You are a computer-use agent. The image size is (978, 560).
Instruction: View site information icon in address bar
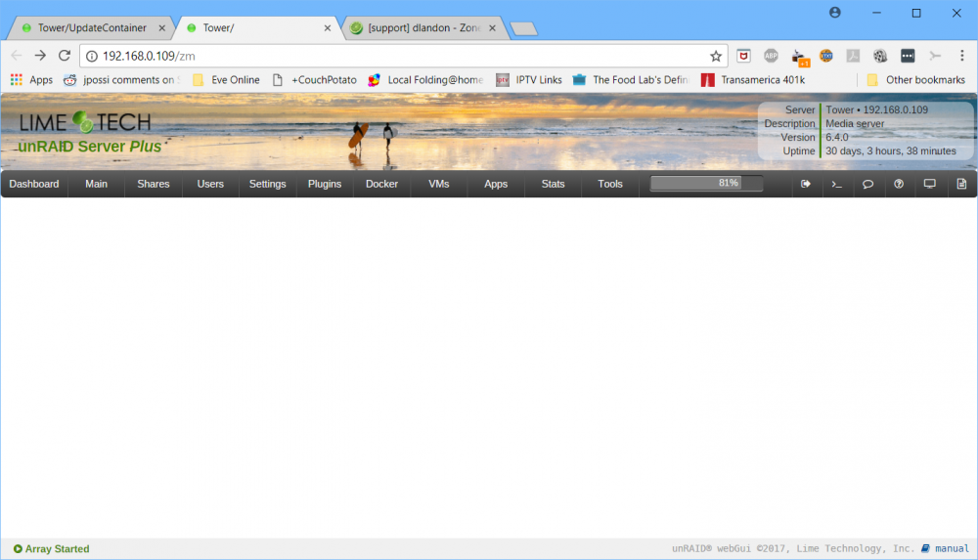[x=92, y=56]
